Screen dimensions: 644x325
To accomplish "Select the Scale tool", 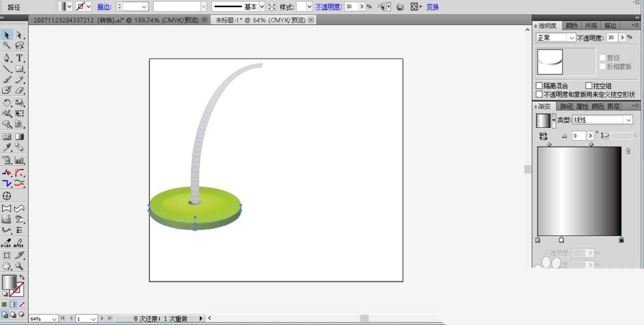I will click(19, 103).
